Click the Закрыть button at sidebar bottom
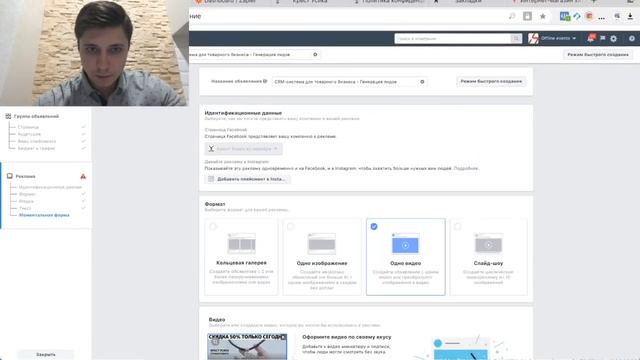 (x=46, y=354)
